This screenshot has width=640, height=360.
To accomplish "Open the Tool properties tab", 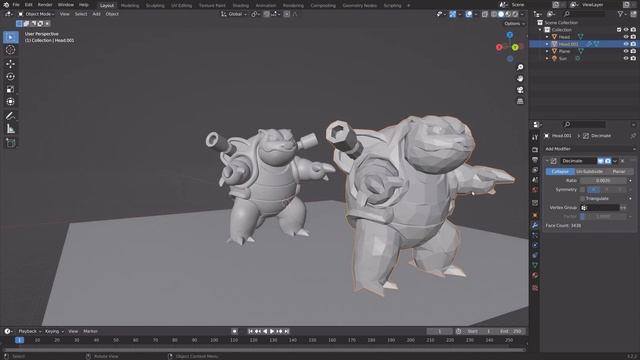I will pos(535,138).
